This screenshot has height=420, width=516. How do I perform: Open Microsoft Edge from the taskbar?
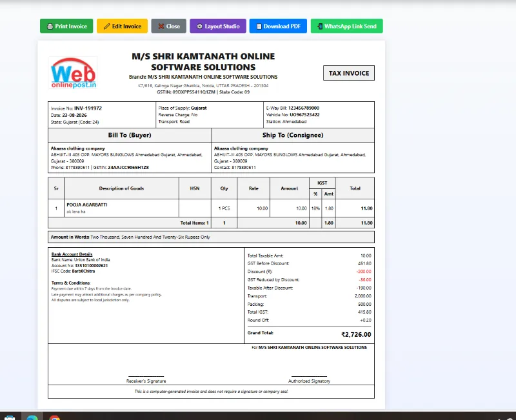(32, 417)
